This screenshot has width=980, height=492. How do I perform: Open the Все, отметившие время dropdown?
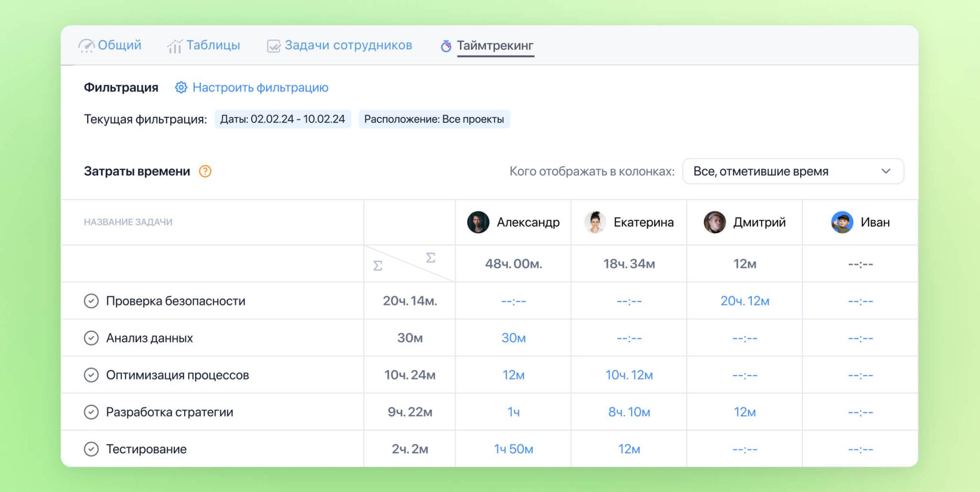tap(792, 171)
